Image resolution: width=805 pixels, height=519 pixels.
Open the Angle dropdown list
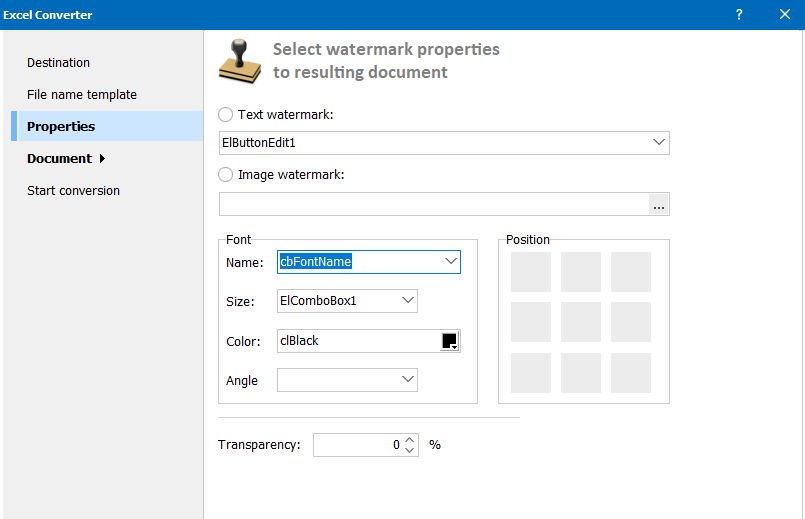[x=407, y=380]
